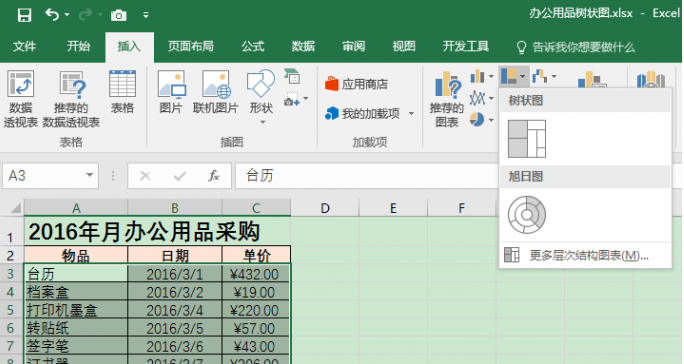Insert a line chart
The image size is (684, 364).
click(x=478, y=98)
